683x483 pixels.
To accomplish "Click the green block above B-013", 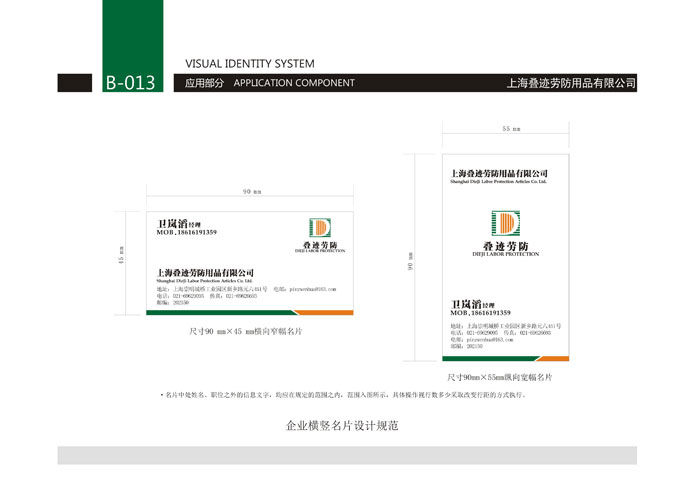I will (x=132, y=35).
